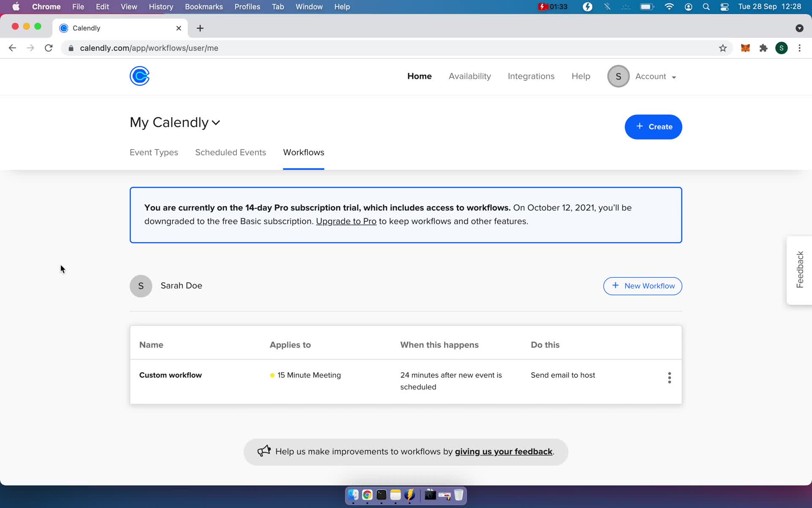Image resolution: width=812 pixels, height=508 pixels.
Task: Open the Chrome extensions puzzle icon
Action: (x=763, y=48)
